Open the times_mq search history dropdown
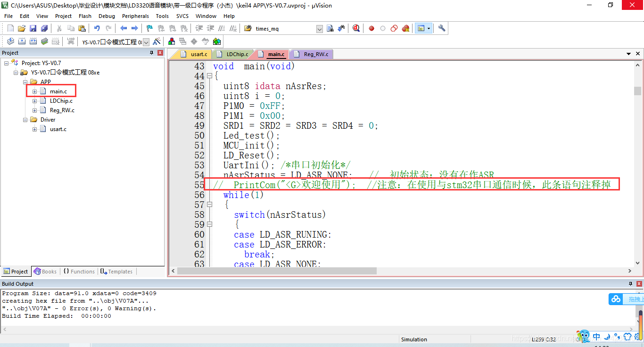The height and width of the screenshot is (347, 644). (319, 28)
